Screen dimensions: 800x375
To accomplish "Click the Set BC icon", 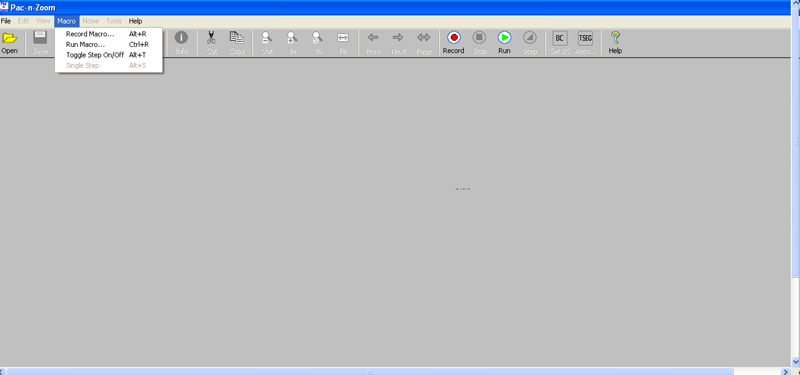I will coord(560,38).
